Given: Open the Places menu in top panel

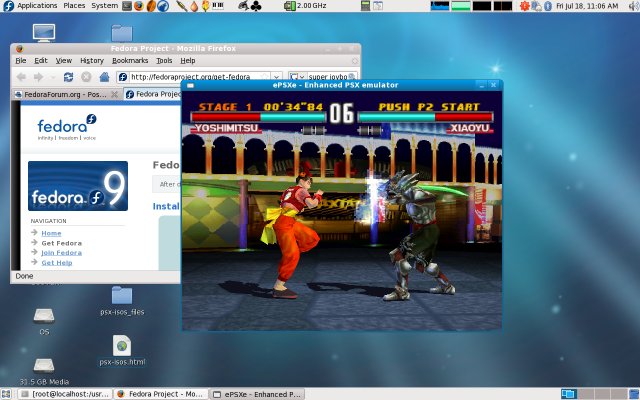Looking at the screenshot, I should pyautogui.click(x=74, y=6).
